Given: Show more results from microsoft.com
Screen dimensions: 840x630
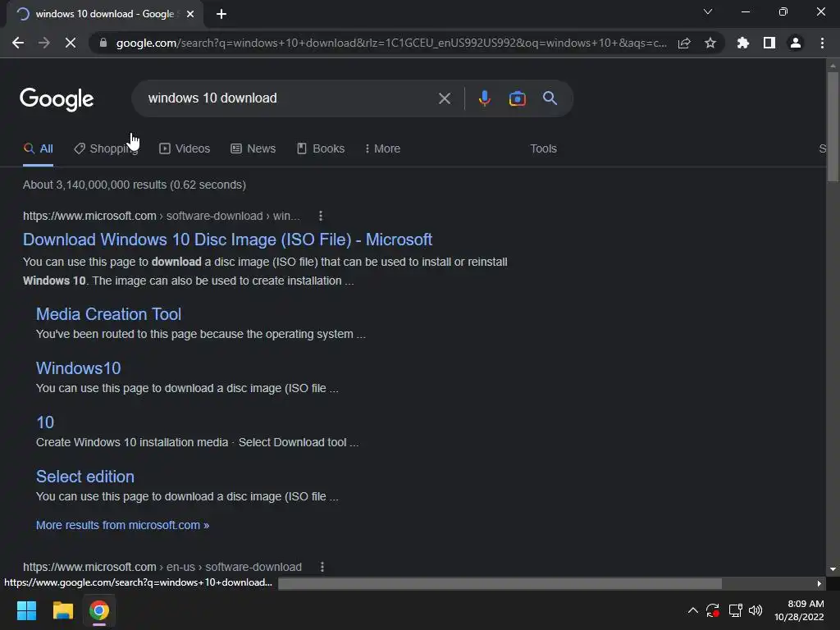Looking at the screenshot, I should click(x=123, y=525).
